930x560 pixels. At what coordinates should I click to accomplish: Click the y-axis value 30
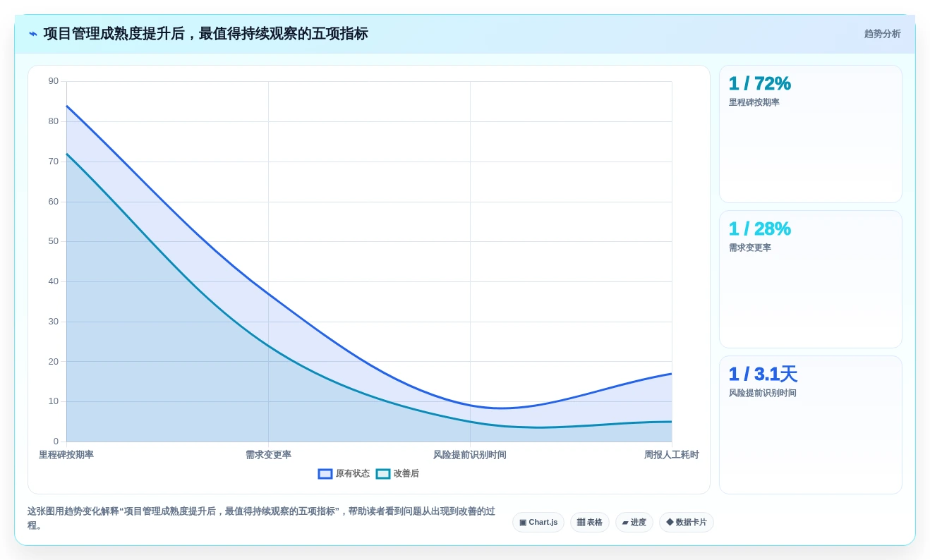[54, 322]
